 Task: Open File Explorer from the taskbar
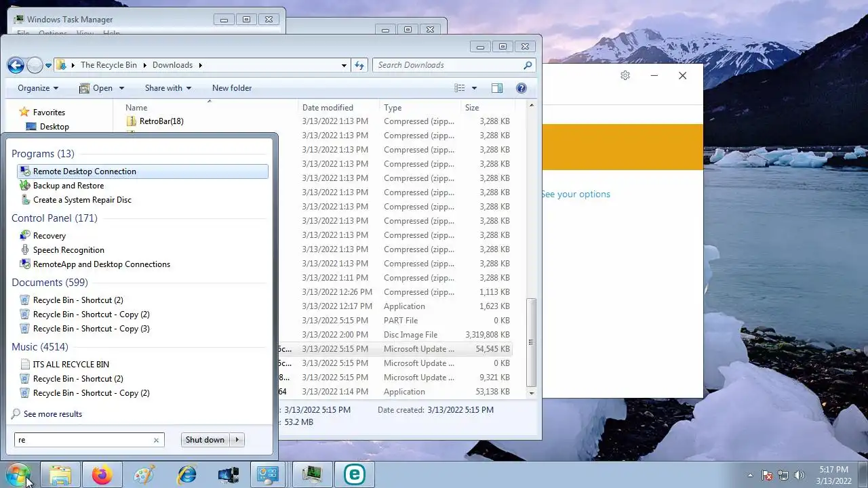point(60,475)
